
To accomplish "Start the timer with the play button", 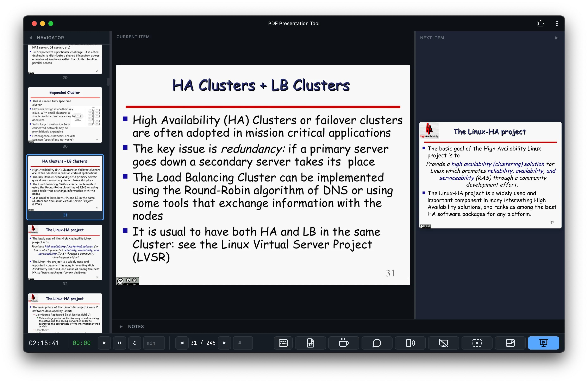I will [x=104, y=343].
